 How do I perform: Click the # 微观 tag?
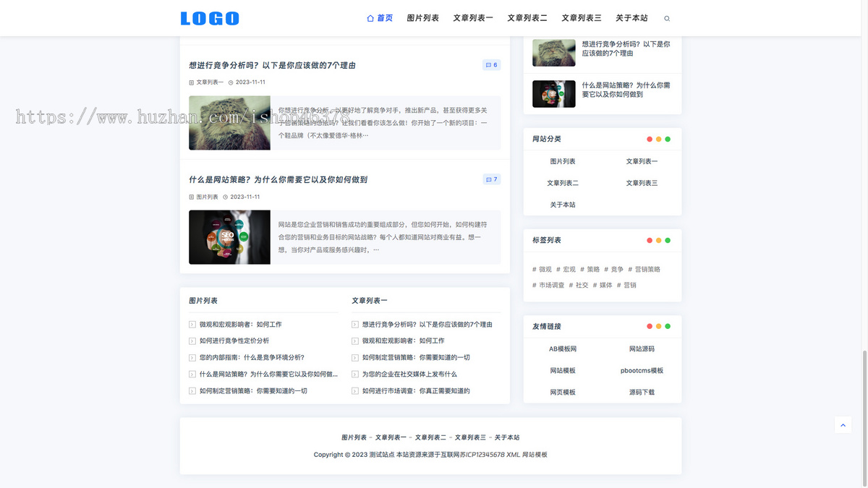point(542,270)
